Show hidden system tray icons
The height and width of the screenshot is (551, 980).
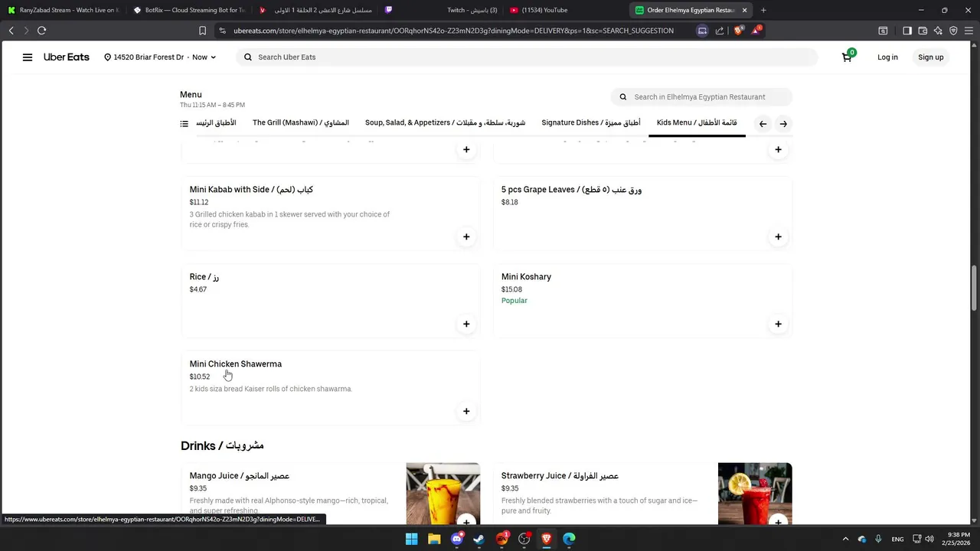(x=845, y=539)
